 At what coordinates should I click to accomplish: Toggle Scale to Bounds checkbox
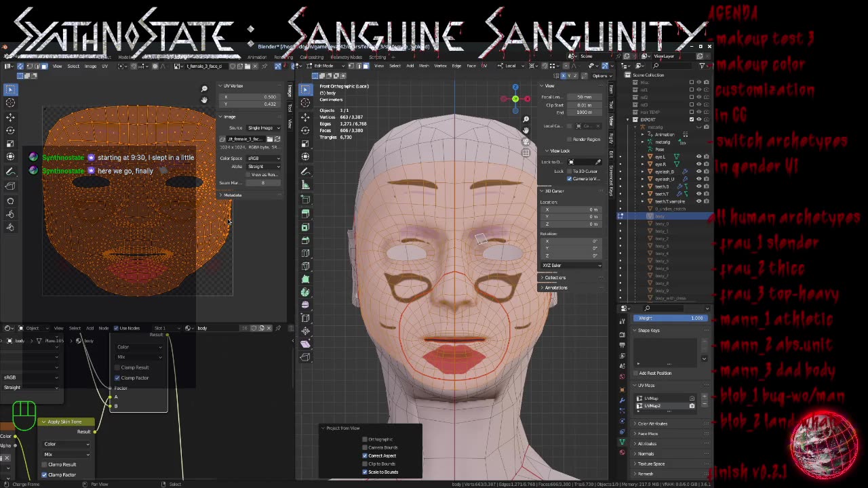point(365,472)
